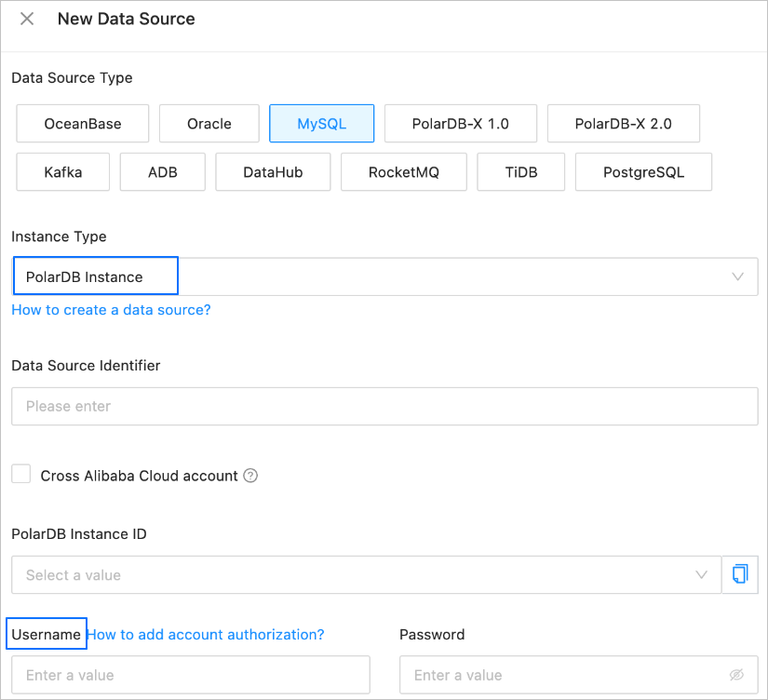Enable the Cross Alibaba Cloud account checkbox
The width and height of the screenshot is (768, 700).
pos(21,475)
